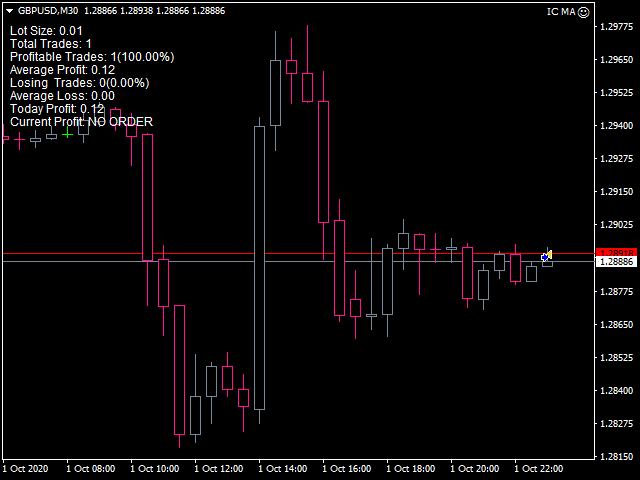The width and height of the screenshot is (640, 480).
Task: Click the 1.29775 level on price scale
Action: pyautogui.click(x=614, y=28)
